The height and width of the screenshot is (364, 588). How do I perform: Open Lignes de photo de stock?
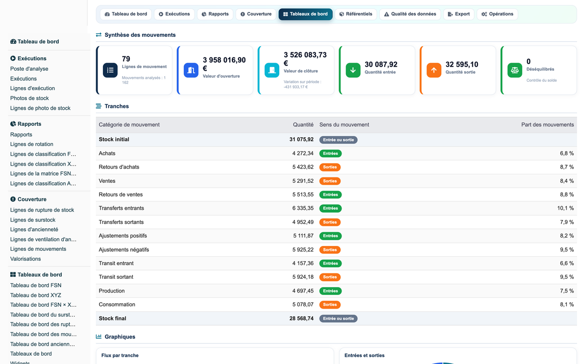click(40, 108)
